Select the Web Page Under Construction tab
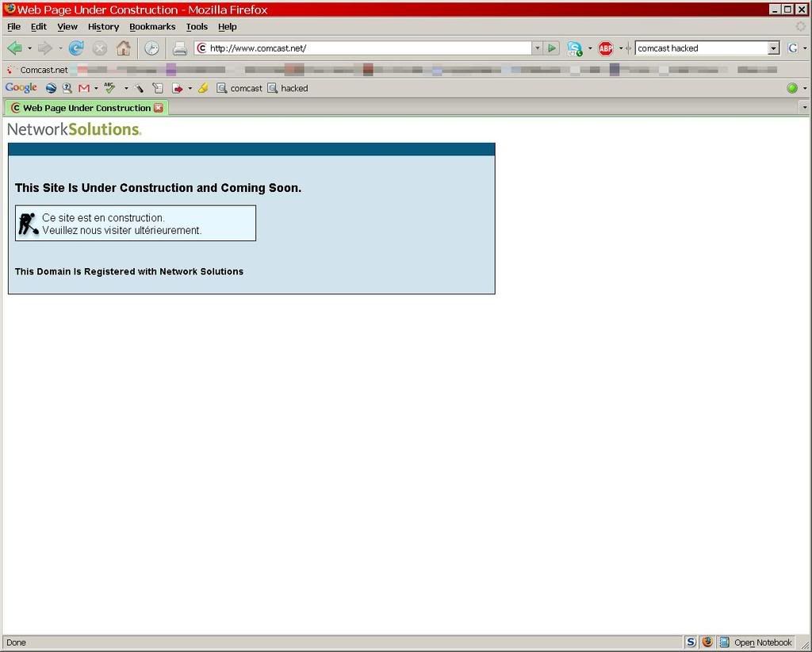This screenshot has height=652, width=812. (86, 108)
